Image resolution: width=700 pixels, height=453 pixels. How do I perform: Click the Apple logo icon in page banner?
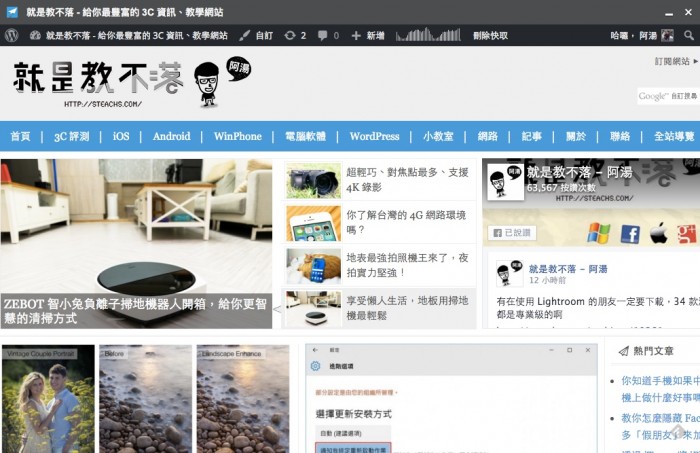click(x=658, y=233)
